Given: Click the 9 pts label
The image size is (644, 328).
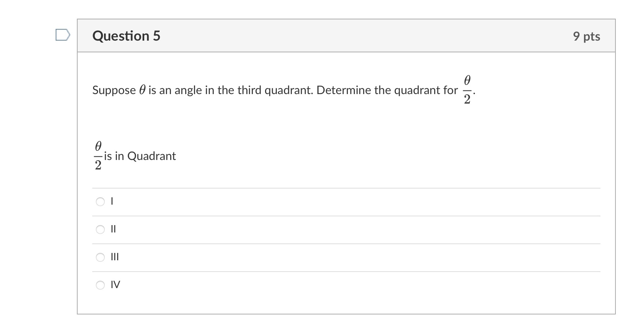Looking at the screenshot, I should click(x=586, y=36).
